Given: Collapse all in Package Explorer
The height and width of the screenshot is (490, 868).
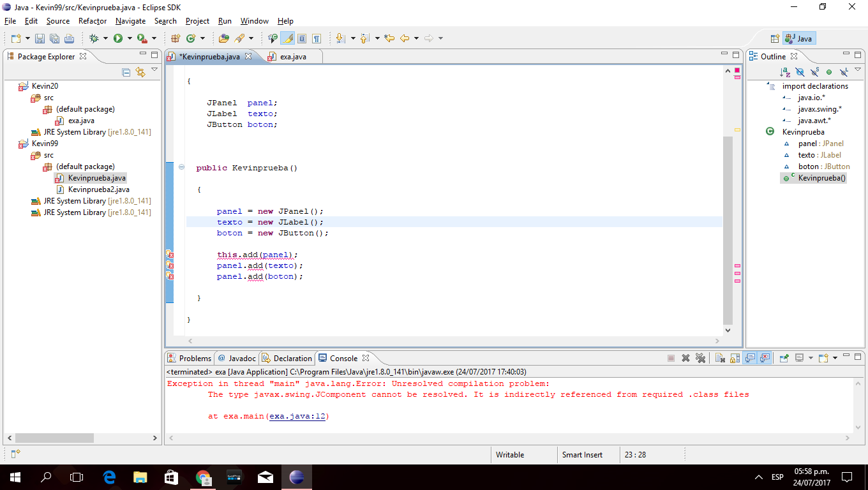Looking at the screenshot, I should click(x=126, y=72).
